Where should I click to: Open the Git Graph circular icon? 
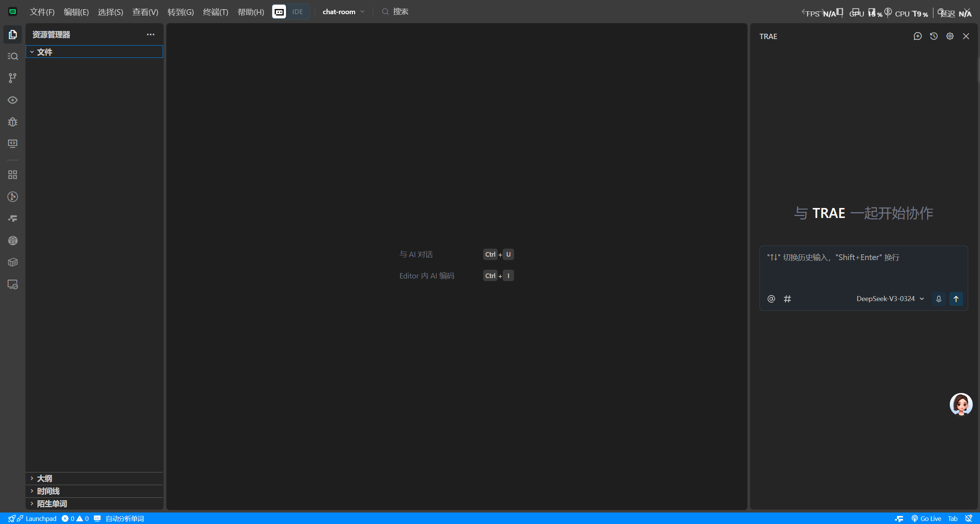[x=13, y=197]
